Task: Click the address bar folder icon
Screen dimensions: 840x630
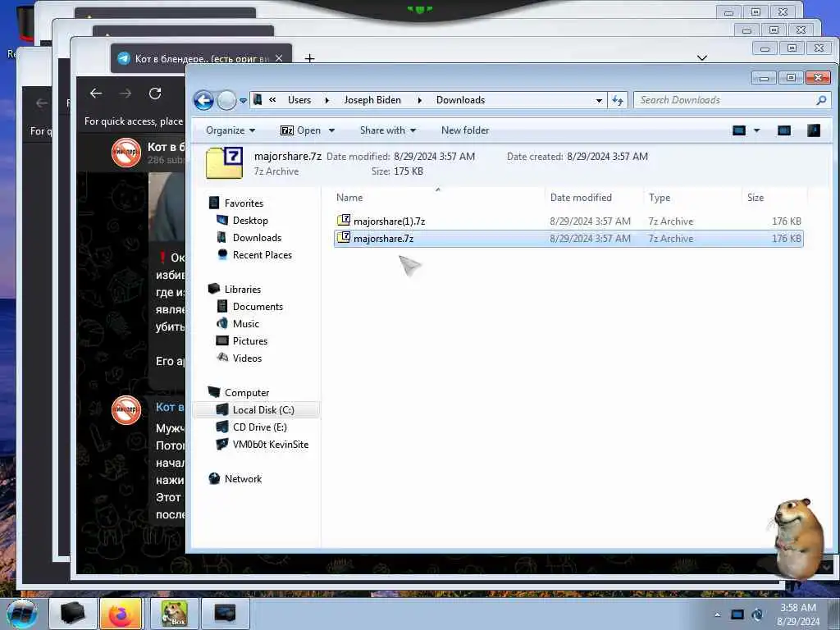Action: (x=258, y=99)
